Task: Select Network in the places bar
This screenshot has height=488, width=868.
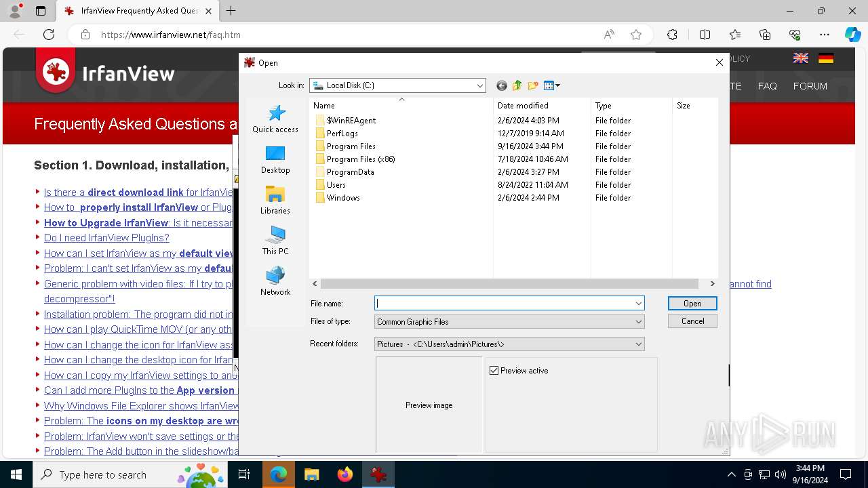Action: click(275, 281)
